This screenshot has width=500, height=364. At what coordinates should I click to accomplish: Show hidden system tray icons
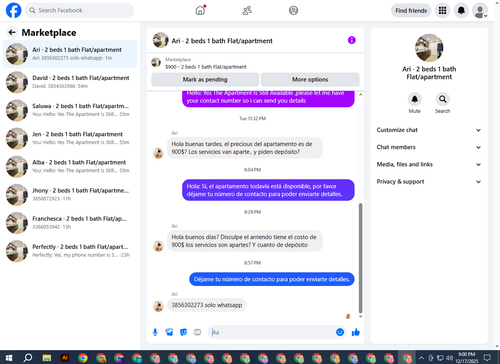(x=421, y=358)
